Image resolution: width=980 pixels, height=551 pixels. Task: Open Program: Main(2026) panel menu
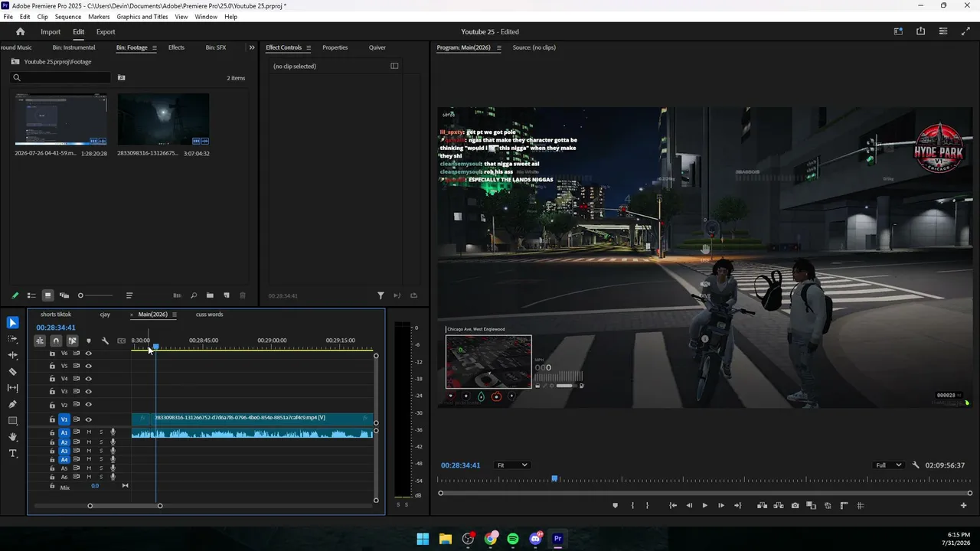[498, 47]
